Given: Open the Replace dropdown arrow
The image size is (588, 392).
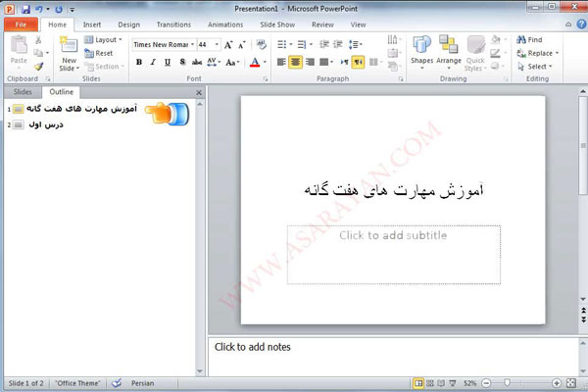Looking at the screenshot, I should click(558, 53).
